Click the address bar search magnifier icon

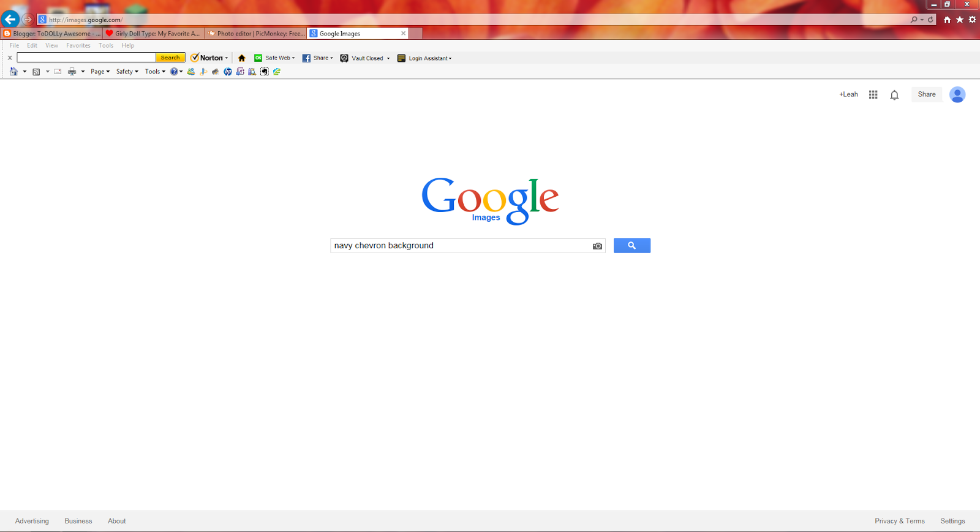point(914,20)
